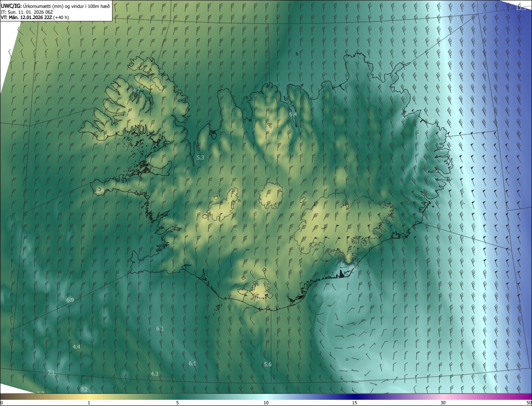Viewport: 532px width, 406px height.
Task: Click the 4.3 value on the map
Action: tap(154, 374)
